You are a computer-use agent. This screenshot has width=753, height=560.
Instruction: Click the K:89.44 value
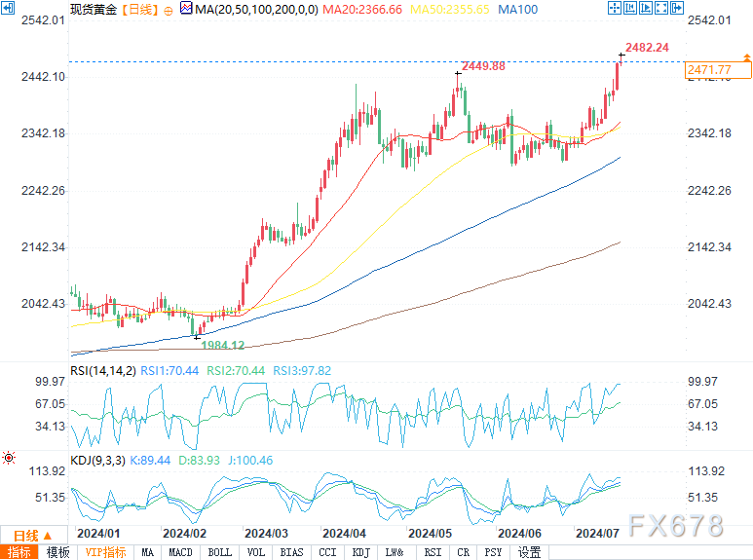150,460
